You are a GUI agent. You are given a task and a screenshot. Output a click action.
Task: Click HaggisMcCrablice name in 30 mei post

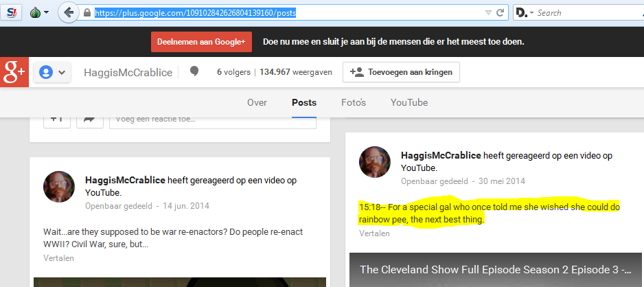pyautogui.click(x=441, y=156)
